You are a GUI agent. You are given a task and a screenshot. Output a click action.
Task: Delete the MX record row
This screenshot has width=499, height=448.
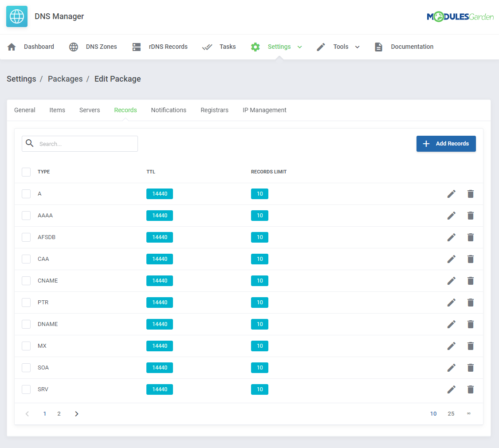click(x=470, y=346)
